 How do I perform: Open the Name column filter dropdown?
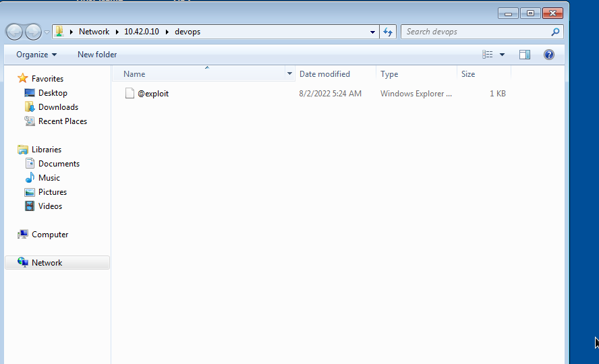coord(289,73)
